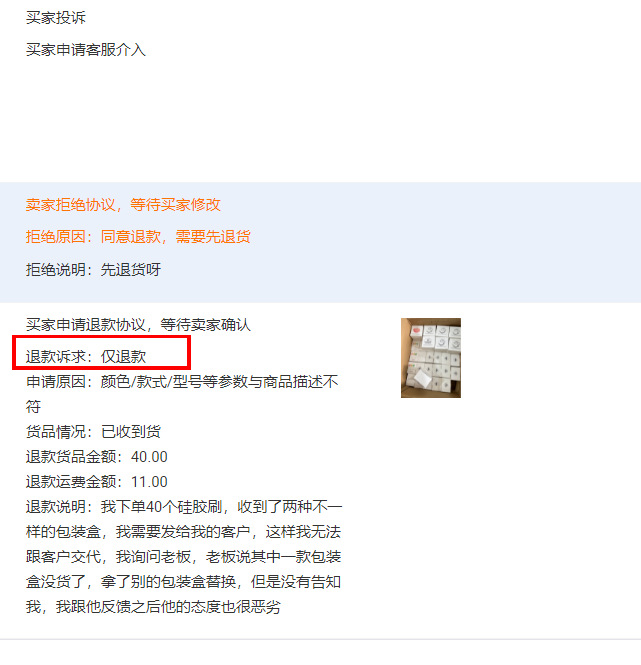Click the 买家投诉 heading
Viewport: 641px width, 665px height.
[x=56, y=18]
